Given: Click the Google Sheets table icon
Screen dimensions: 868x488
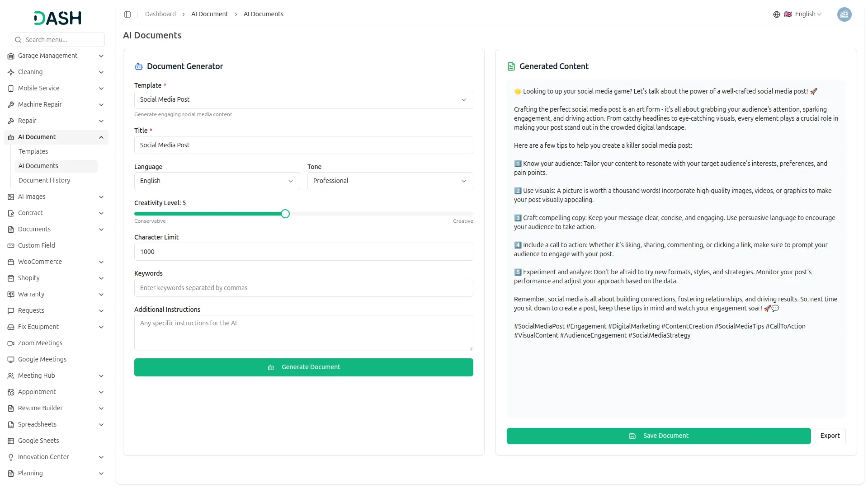Looking at the screenshot, I should pyautogui.click(x=11, y=441).
